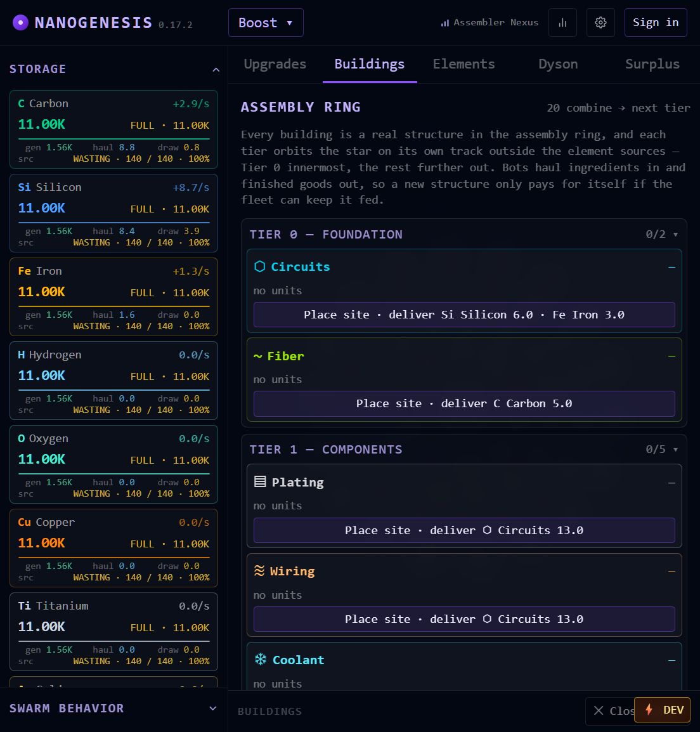Place Plating site delivering Circuits 13.0
The width and height of the screenshot is (700, 732).
(464, 530)
